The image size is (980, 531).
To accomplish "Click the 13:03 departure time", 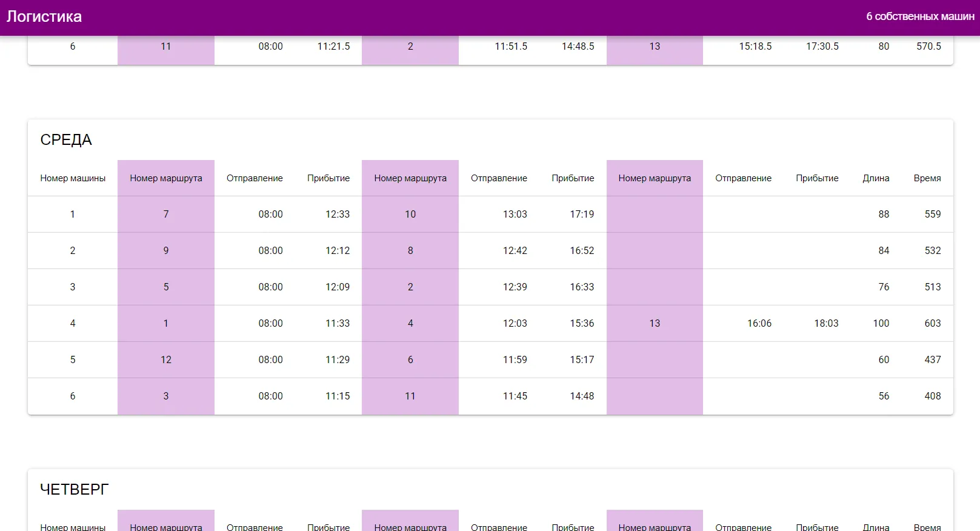I will tap(515, 215).
